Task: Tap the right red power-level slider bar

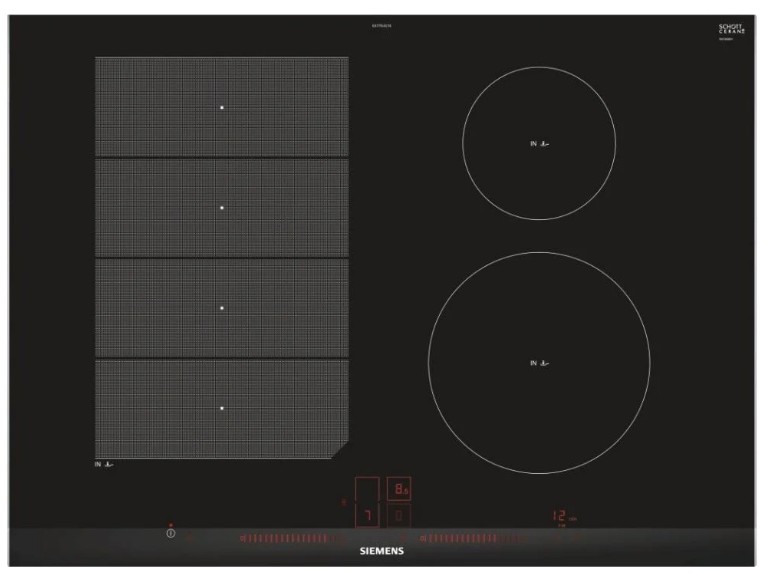Action: (471, 539)
